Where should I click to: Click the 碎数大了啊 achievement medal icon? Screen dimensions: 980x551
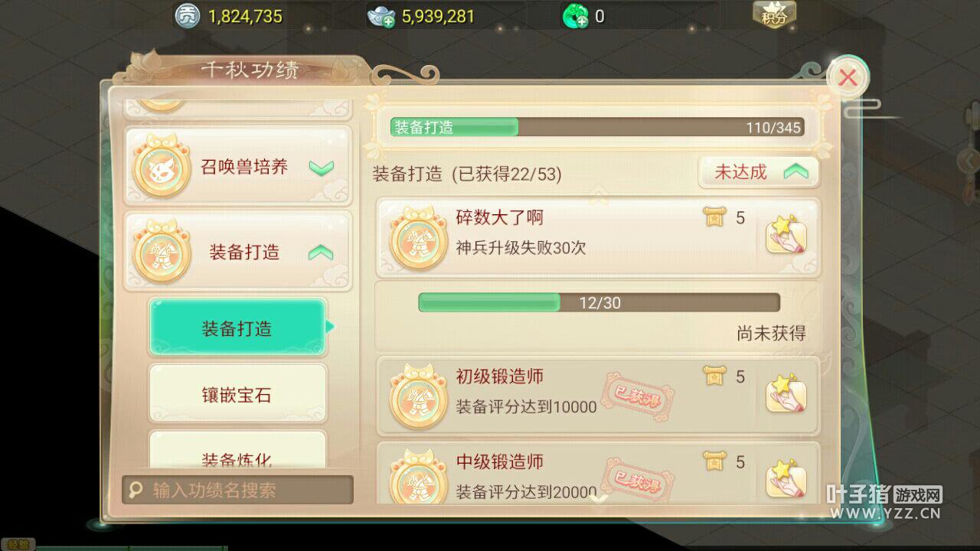(x=418, y=239)
